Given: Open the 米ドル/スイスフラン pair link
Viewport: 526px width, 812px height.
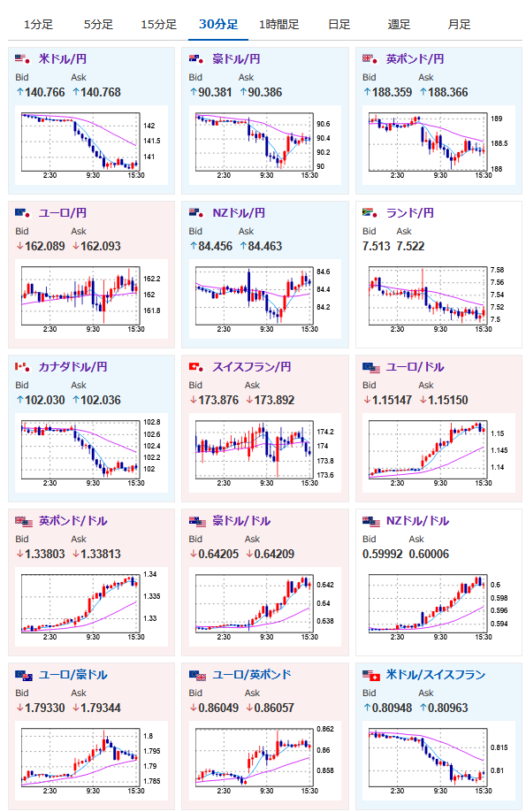Looking at the screenshot, I should pyautogui.click(x=436, y=674).
